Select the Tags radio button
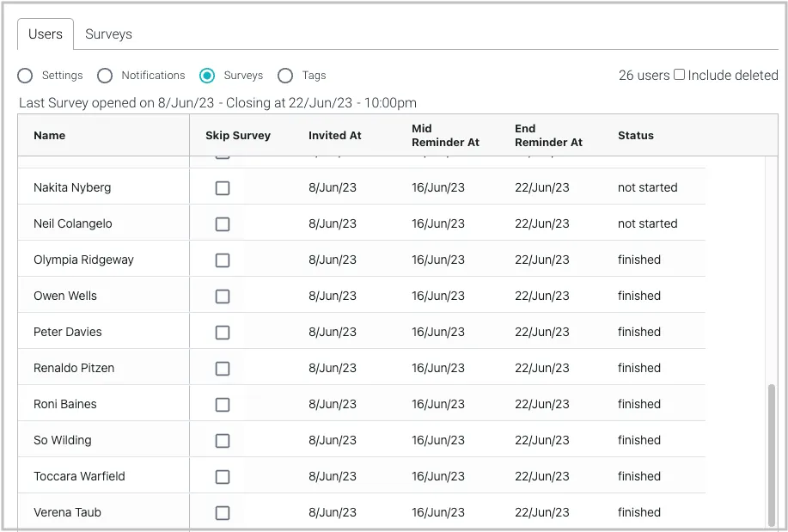The width and height of the screenshot is (788, 532). [285, 76]
